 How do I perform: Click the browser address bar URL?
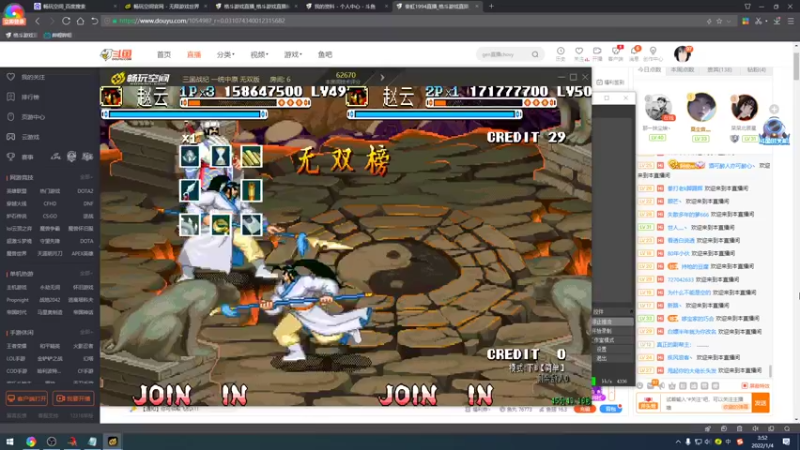(x=202, y=21)
